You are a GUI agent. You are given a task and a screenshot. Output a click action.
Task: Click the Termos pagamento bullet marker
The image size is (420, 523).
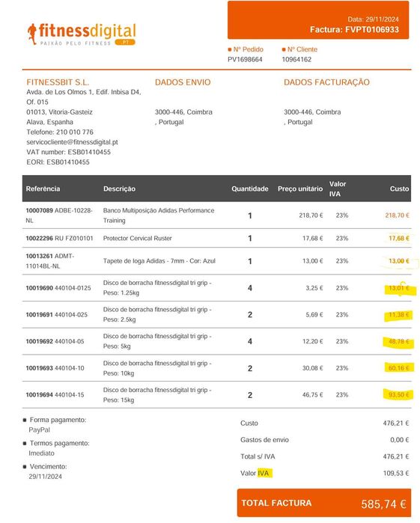tap(25, 443)
